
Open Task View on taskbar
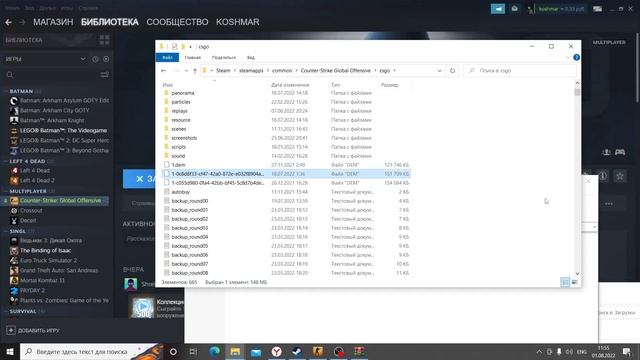point(193,351)
